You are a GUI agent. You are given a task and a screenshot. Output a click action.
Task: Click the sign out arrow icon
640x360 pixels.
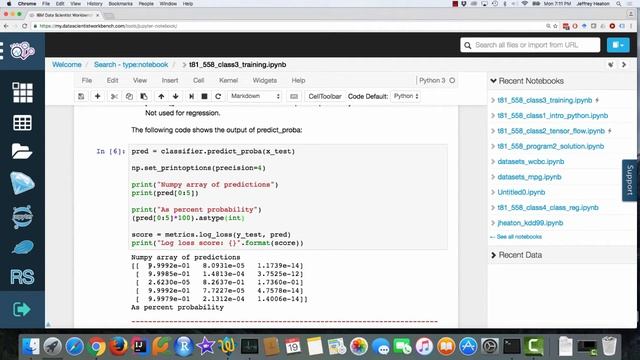point(22,309)
